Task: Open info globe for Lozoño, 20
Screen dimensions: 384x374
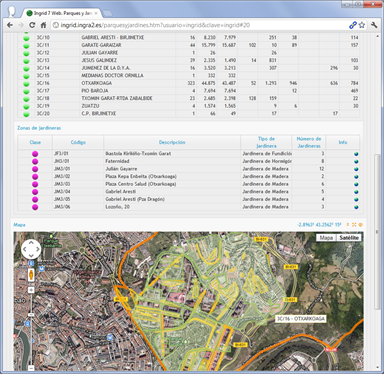Action: click(356, 207)
